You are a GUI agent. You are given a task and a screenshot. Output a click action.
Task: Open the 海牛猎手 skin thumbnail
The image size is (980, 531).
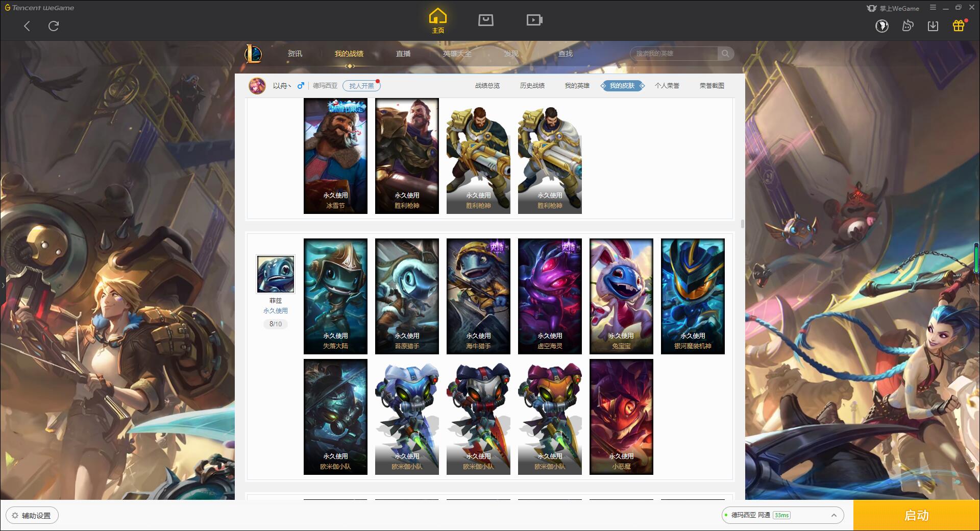478,296
